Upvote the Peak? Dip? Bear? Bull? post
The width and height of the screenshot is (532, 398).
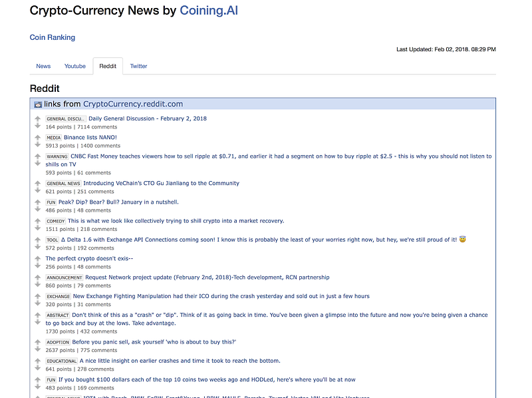38,202
